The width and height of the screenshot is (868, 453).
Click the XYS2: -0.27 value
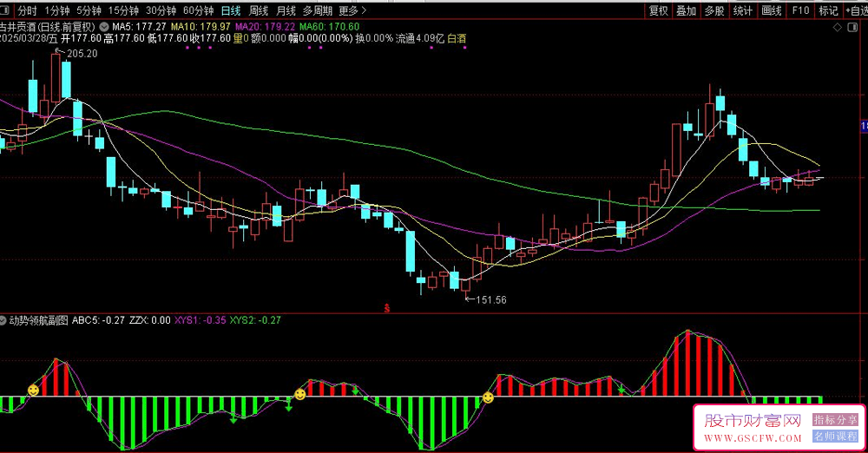(x=255, y=320)
